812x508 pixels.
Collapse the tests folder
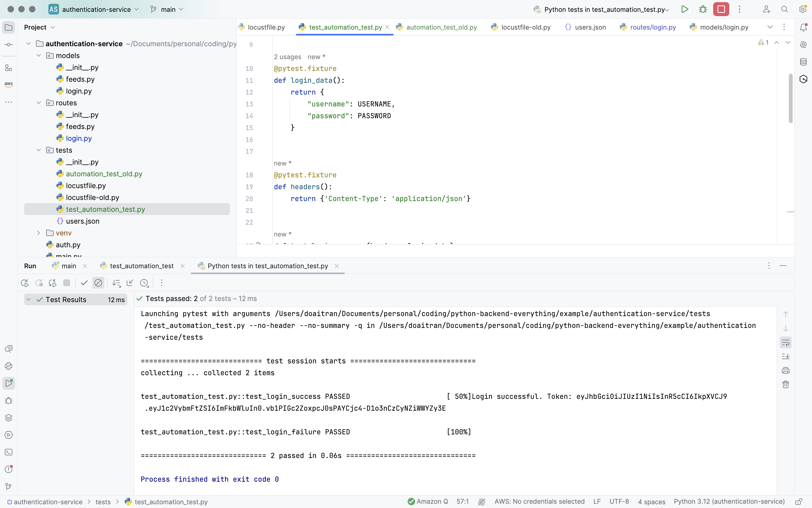coord(39,150)
